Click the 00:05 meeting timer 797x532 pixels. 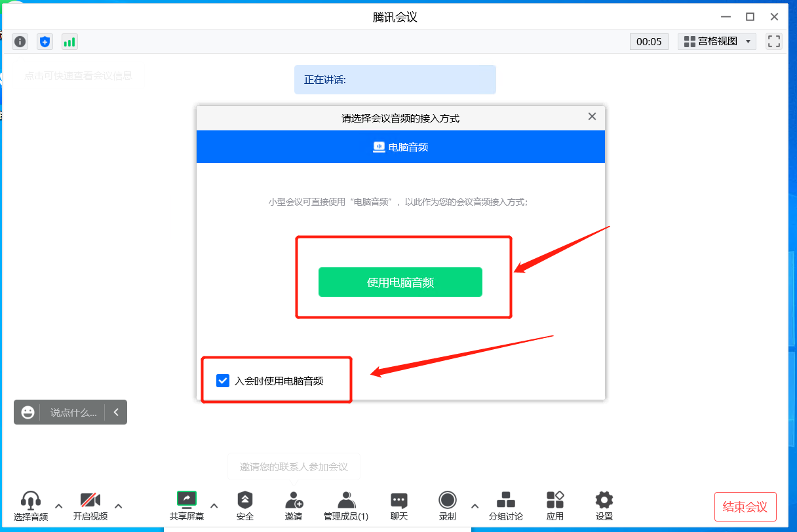(x=649, y=41)
